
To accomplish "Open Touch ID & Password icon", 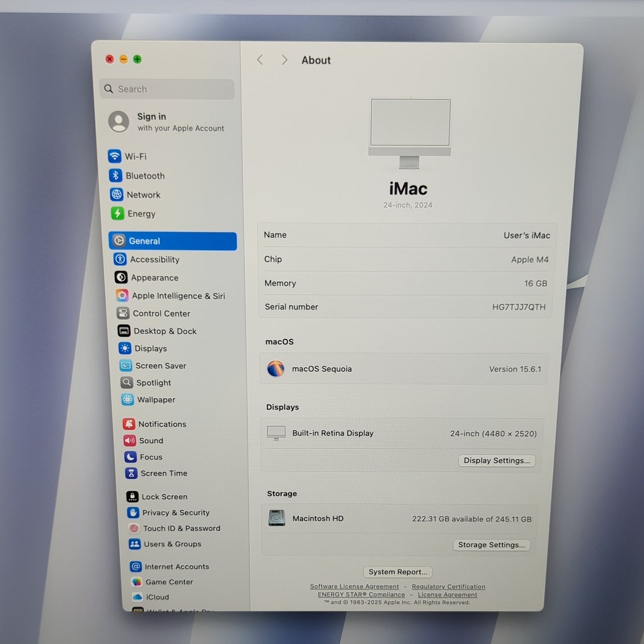I will [134, 528].
